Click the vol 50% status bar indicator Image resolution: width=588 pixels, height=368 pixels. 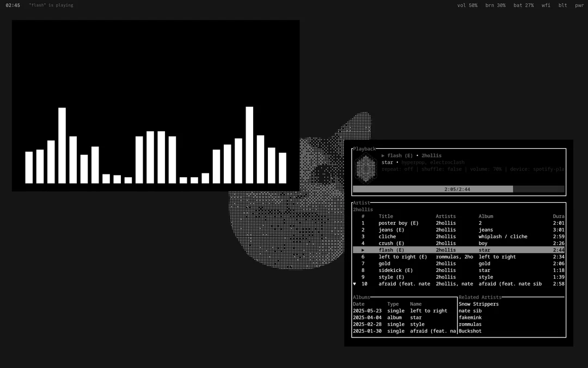467,5
